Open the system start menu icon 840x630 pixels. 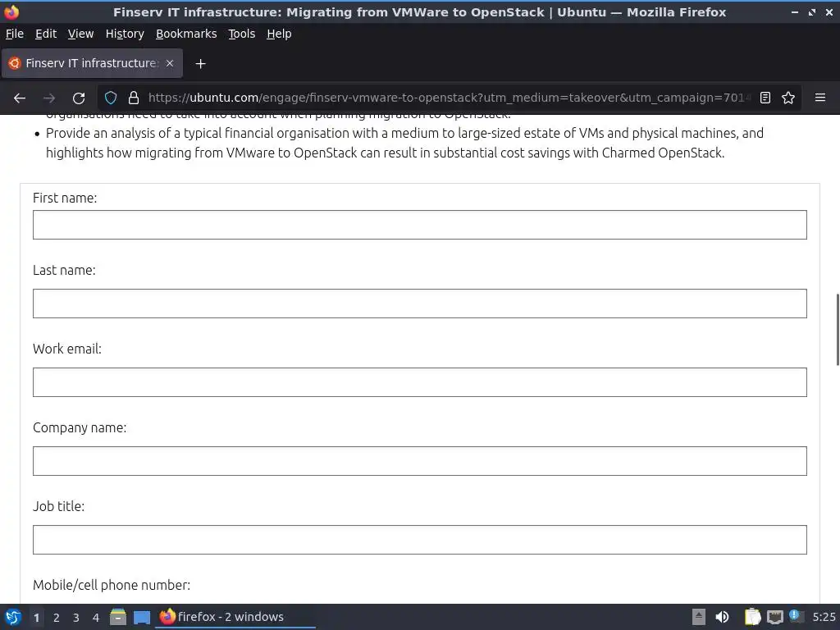[x=13, y=617]
